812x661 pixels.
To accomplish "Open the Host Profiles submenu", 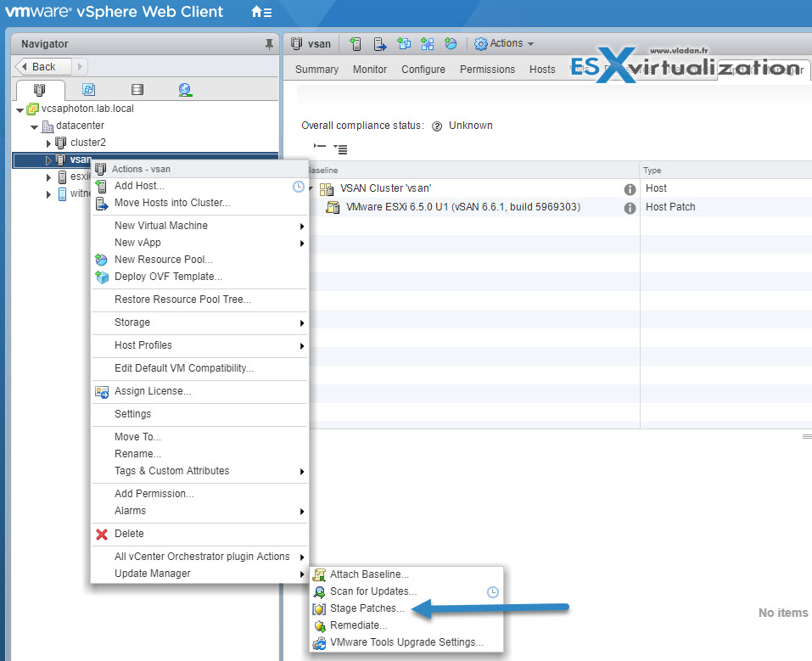I will (200, 345).
